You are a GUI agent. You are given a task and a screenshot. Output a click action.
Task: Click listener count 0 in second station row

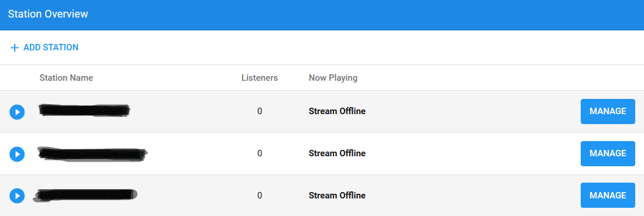[x=260, y=153]
